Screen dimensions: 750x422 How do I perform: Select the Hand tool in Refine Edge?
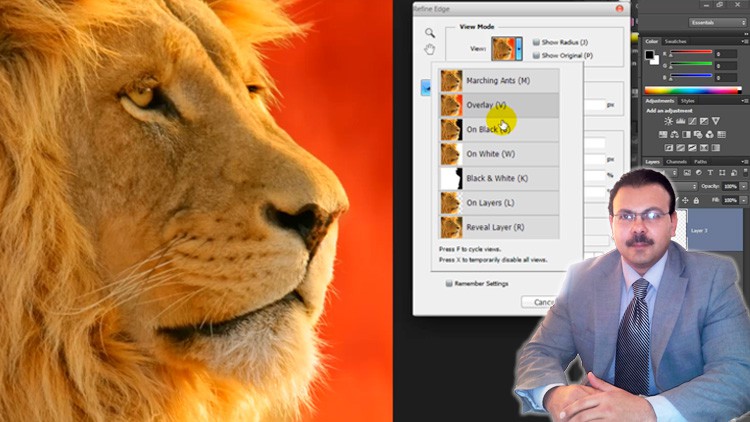click(430, 49)
